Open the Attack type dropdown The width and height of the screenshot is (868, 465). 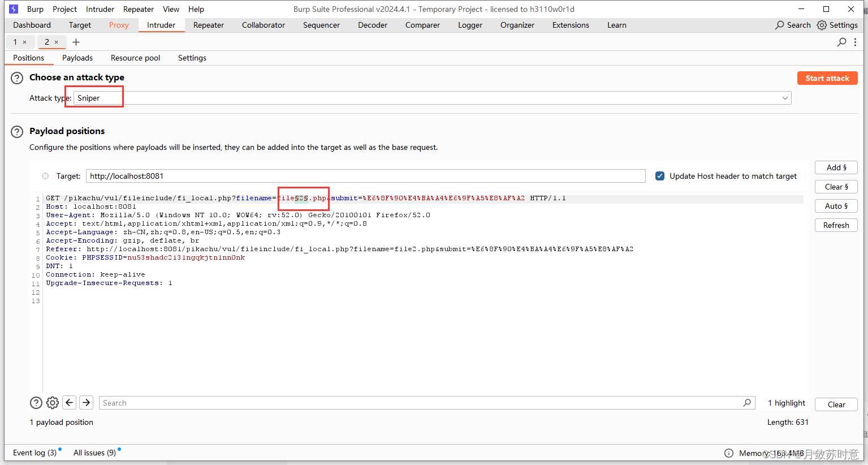pos(433,98)
